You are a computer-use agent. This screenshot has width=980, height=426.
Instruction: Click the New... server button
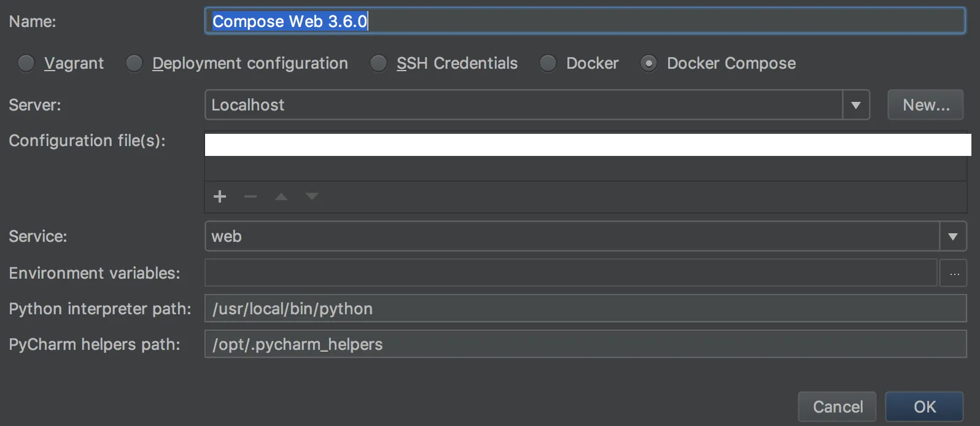(925, 105)
